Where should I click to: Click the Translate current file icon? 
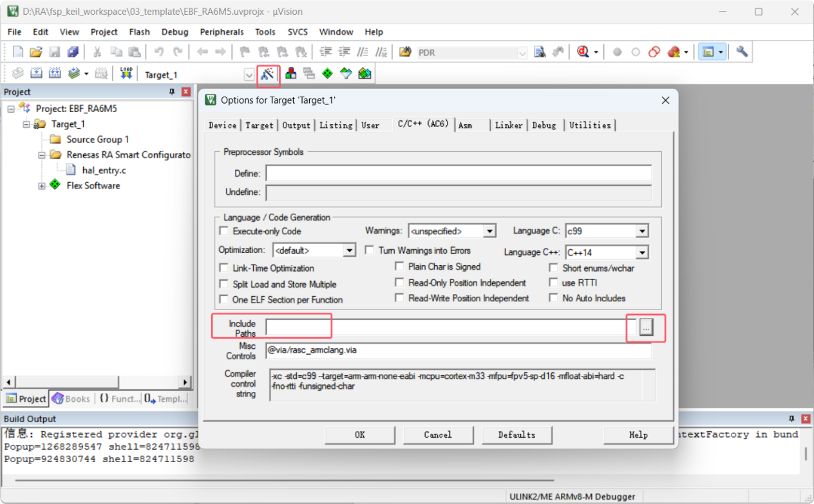pyautogui.click(x=18, y=74)
